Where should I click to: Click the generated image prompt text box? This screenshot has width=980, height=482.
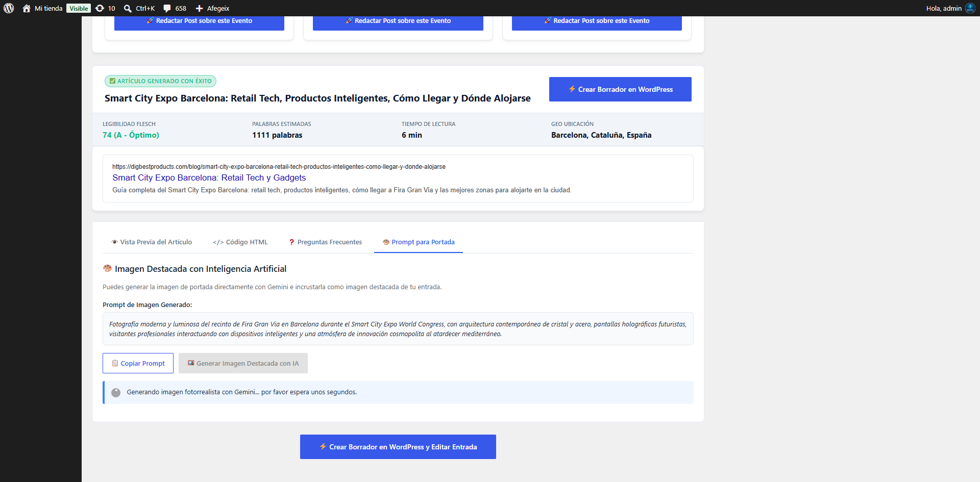pos(398,329)
